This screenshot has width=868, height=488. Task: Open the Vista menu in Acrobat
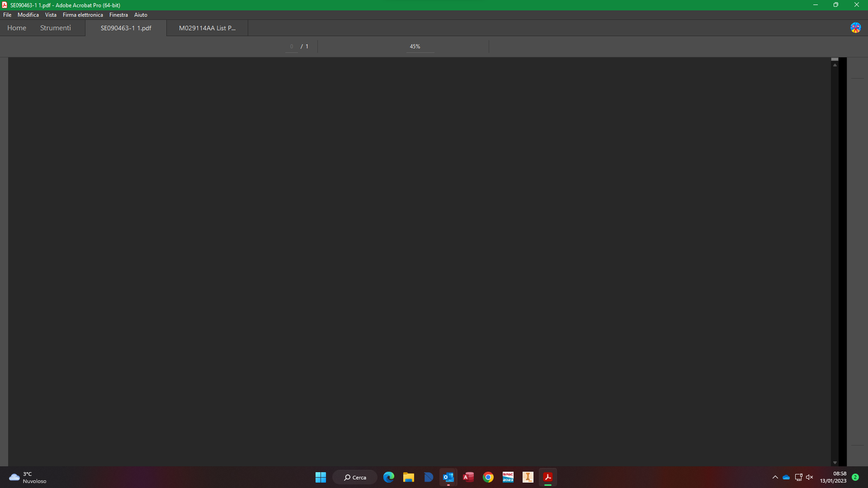pos(50,14)
